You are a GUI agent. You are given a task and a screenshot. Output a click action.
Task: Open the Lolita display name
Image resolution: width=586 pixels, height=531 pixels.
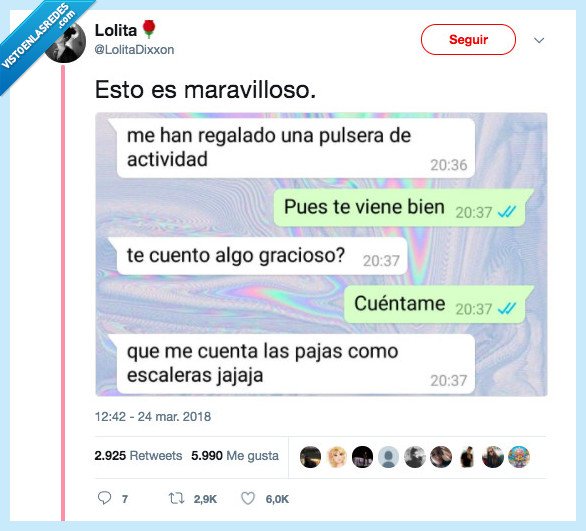116,30
